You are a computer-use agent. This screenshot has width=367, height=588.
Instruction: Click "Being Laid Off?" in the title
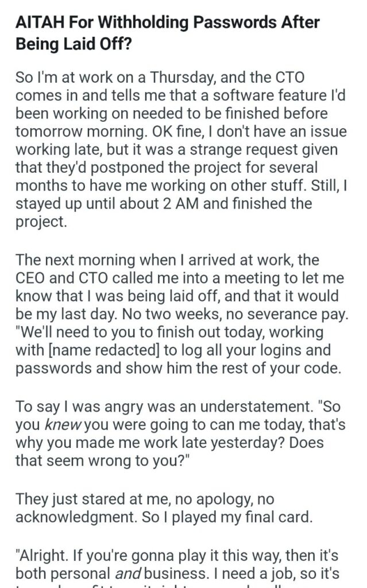point(74,44)
